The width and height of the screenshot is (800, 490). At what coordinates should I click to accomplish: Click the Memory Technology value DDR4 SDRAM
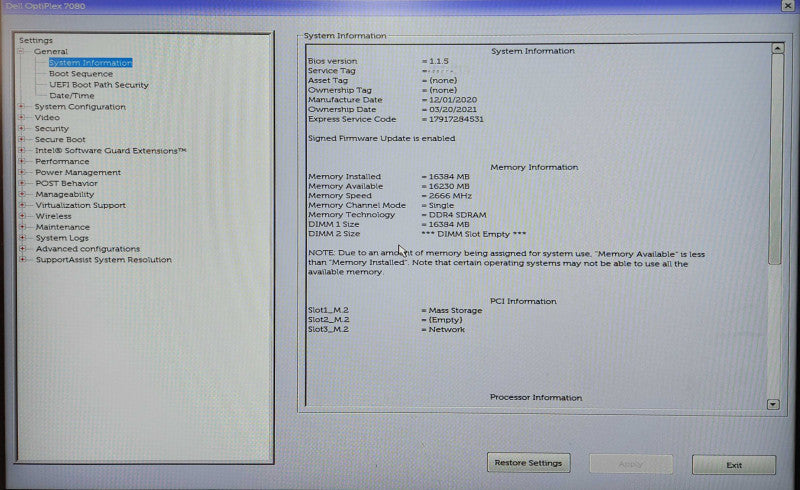pos(457,215)
